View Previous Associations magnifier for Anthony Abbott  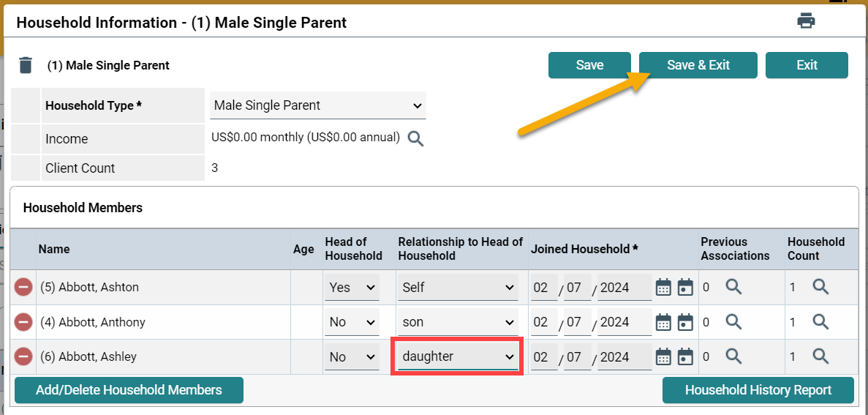[733, 322]
